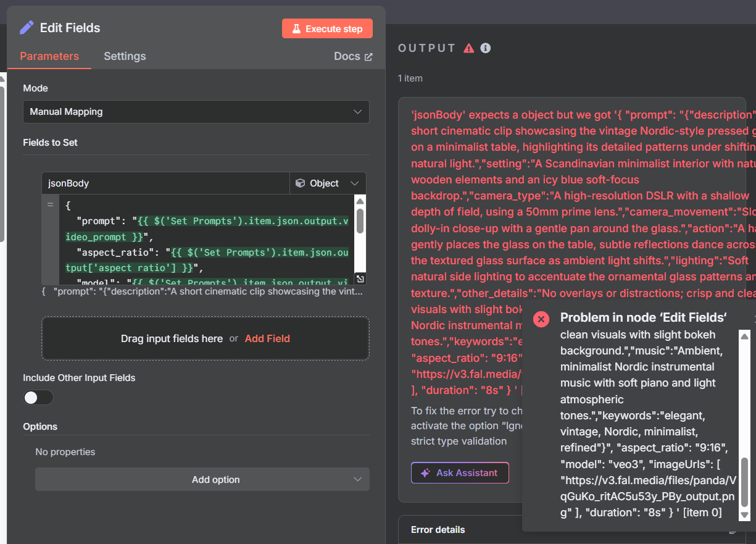Click the red error X icon in notification

coord(541,319)
